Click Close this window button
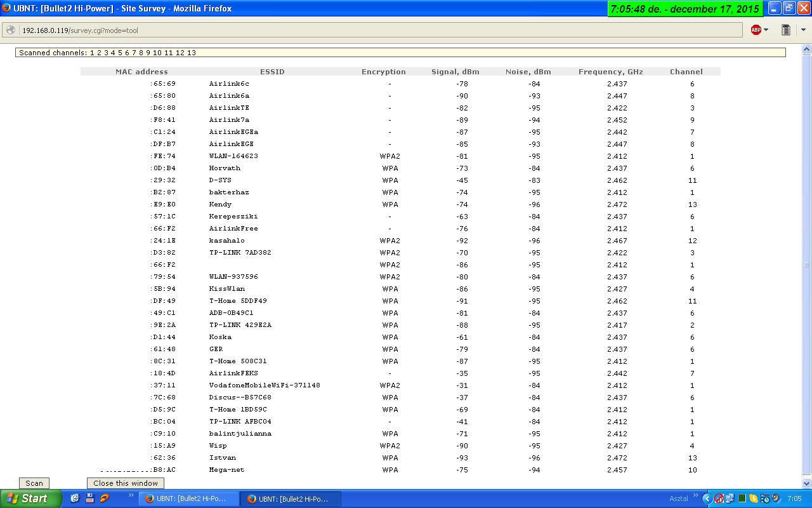 (126, 483)
